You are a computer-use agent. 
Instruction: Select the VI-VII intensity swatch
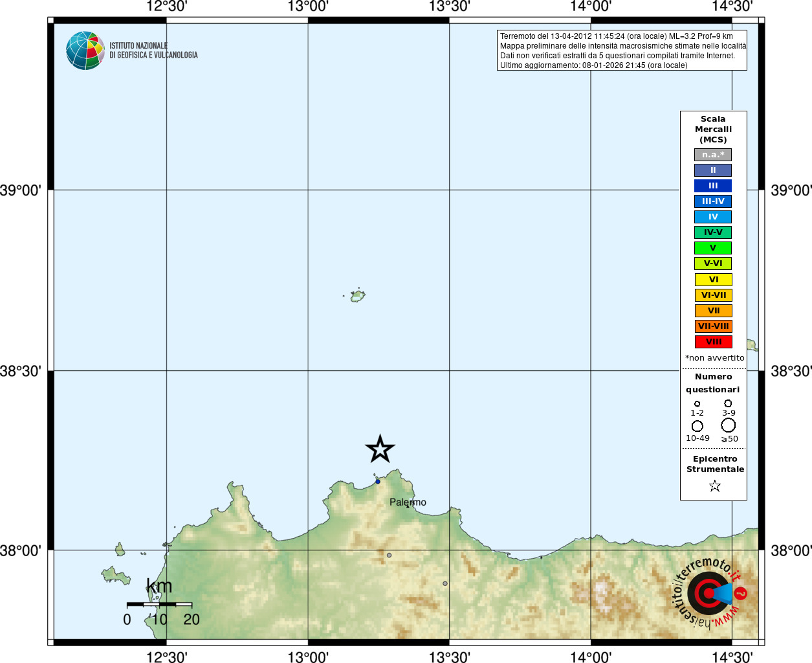(714, 295)
